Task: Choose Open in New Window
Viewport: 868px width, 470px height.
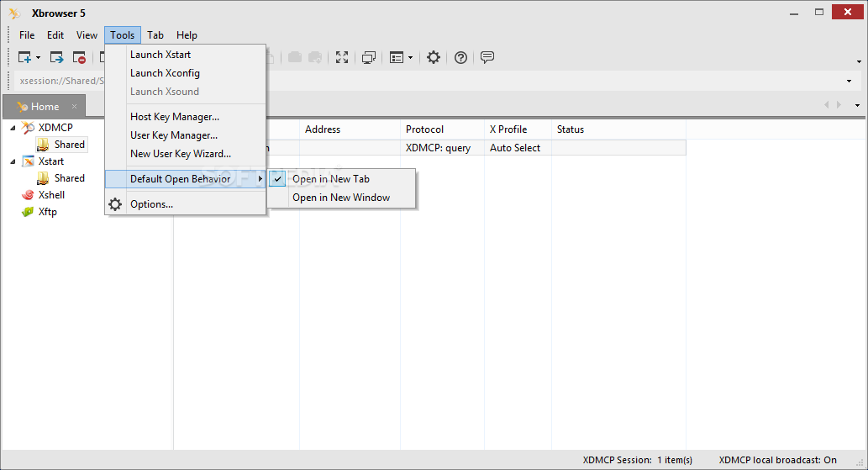Action: (341, 198)
